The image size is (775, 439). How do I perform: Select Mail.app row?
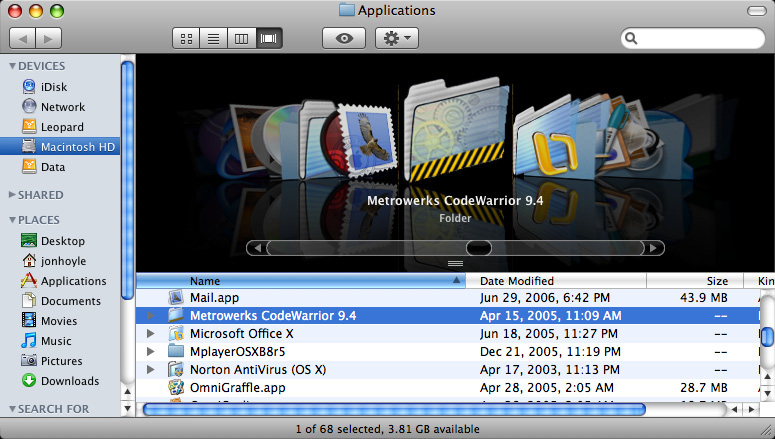click(x=448, y=298)
